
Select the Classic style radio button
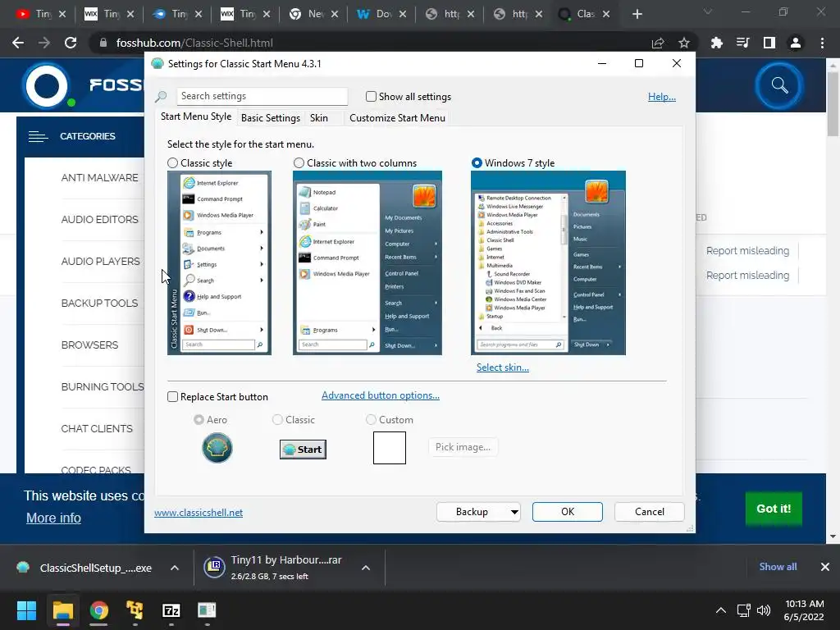point(172,163)
